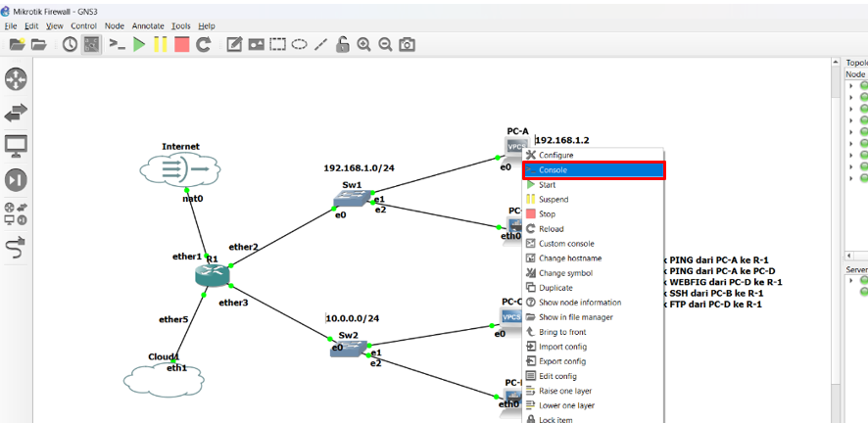This screenshot has height=423, width=868.
Task: Select the draw ellipse tool
Action: click(x=300, y=44)
